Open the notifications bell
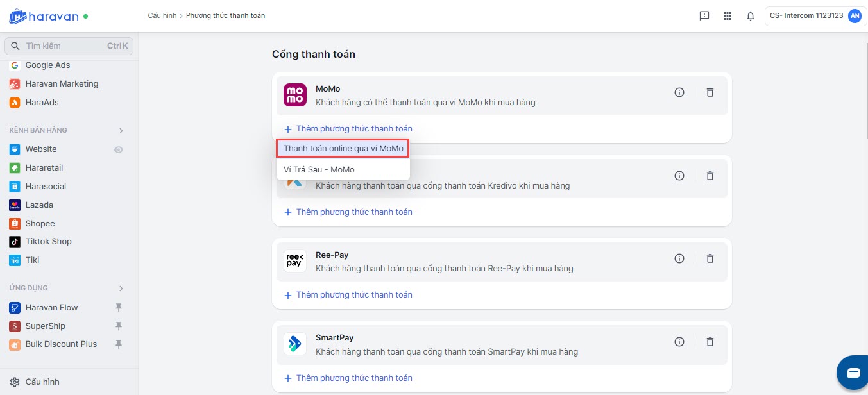The height and width of the screenshot is (395, 868). point(751,16)
